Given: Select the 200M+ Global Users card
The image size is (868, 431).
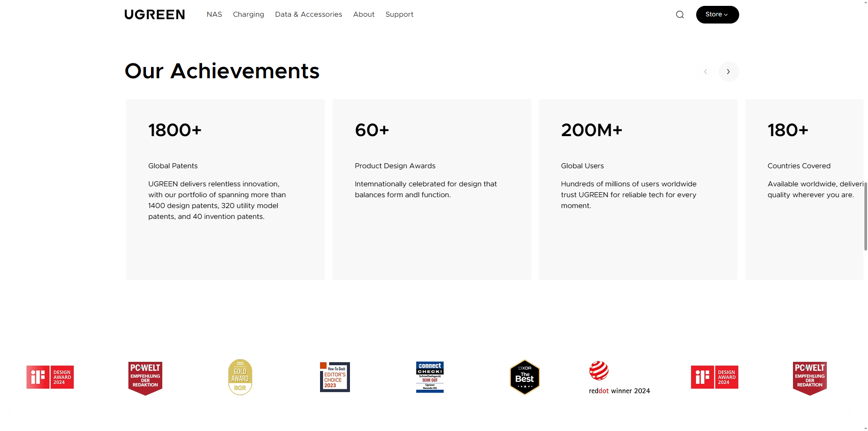Looking at the screenshot, I should [x=637, y=189].
